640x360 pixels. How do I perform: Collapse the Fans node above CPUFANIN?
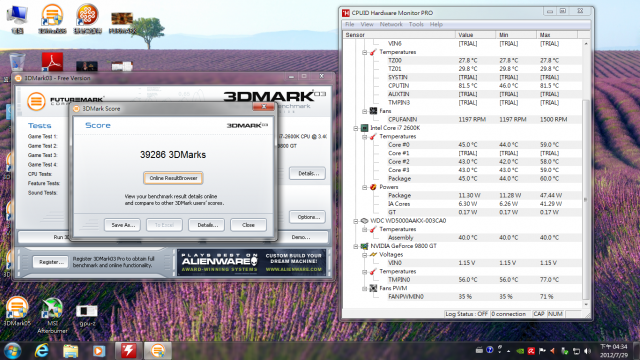pyautogui.click(x=364, y=111)
